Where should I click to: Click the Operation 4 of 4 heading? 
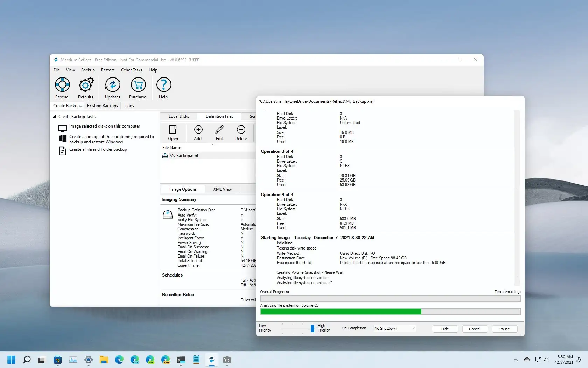pyautogui.click(x=277, y=195)
